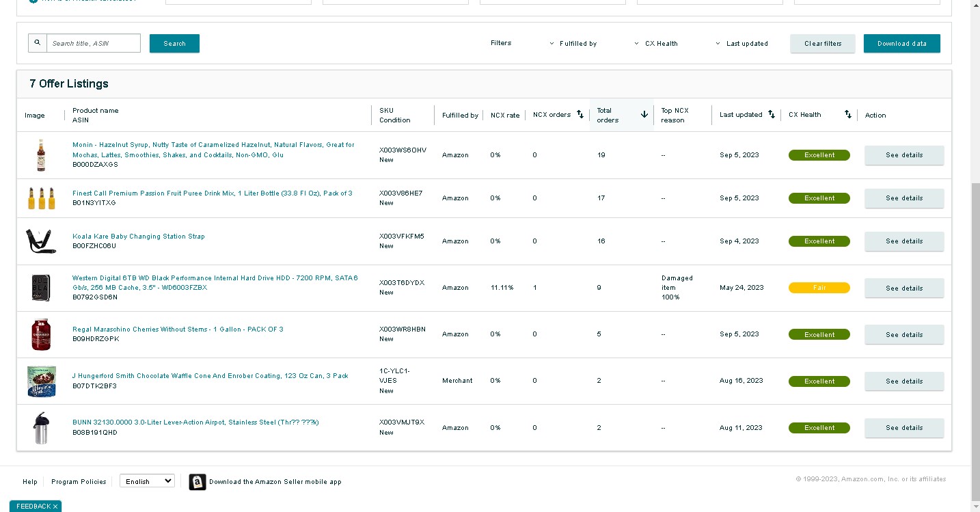Open Koala Kare Baby Changing Station Strap link
The height and width of the screenshot is (512, 980).
139,237
